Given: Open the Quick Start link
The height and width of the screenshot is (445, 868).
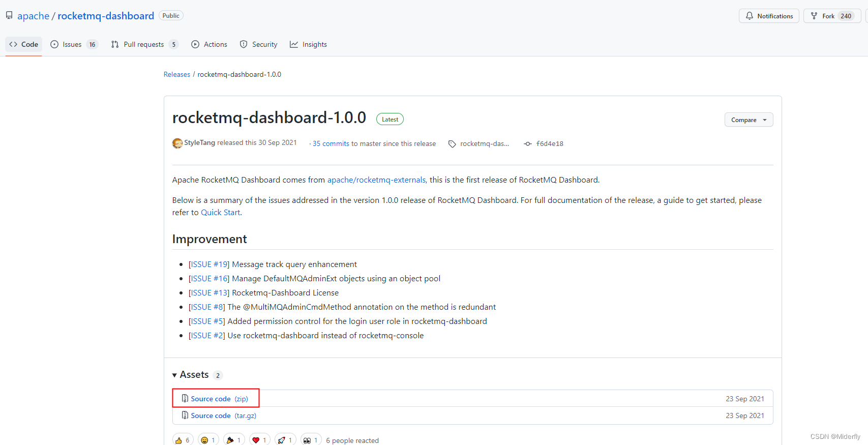Looking at the screenshot, I should coord(220,212).
